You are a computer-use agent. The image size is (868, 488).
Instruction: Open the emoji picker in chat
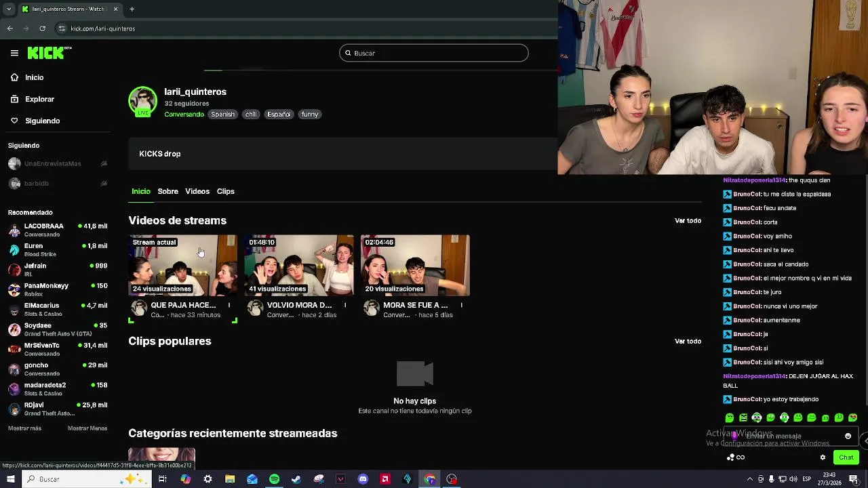(848, 436)
